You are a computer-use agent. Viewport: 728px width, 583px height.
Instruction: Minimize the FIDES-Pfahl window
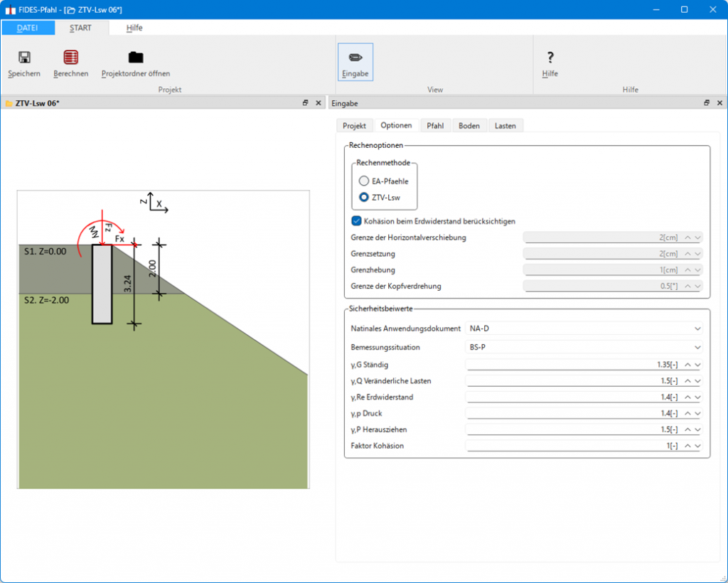[656, 10]
